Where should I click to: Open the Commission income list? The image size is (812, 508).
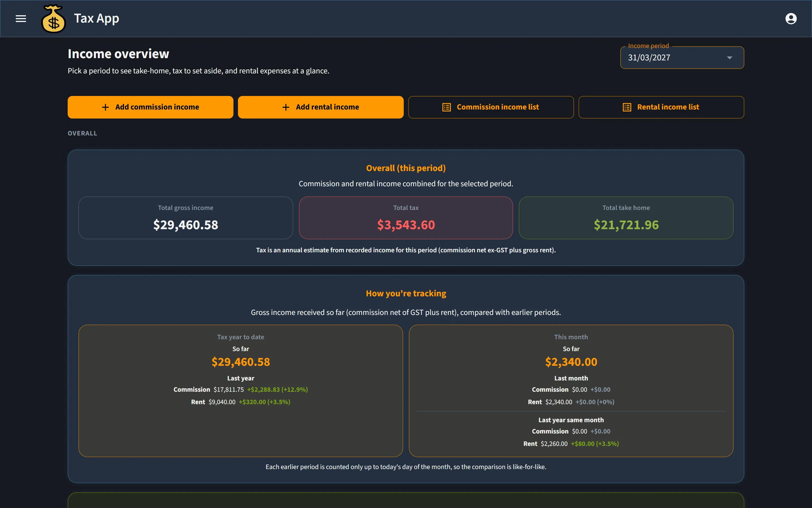[x=491, y=107]
